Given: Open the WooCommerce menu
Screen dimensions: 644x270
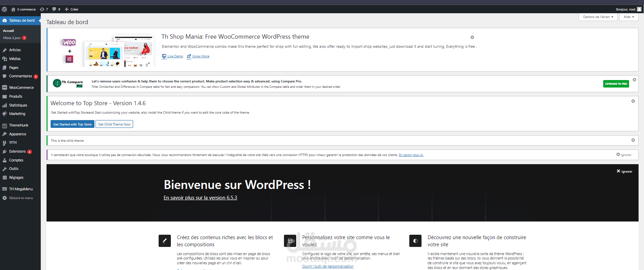Looking at the screenshot, I should coord(20,88).
